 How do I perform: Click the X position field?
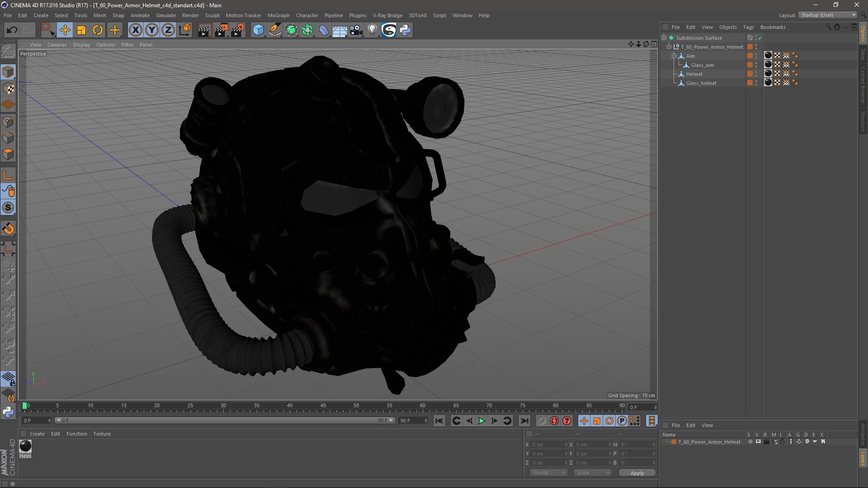549,445
